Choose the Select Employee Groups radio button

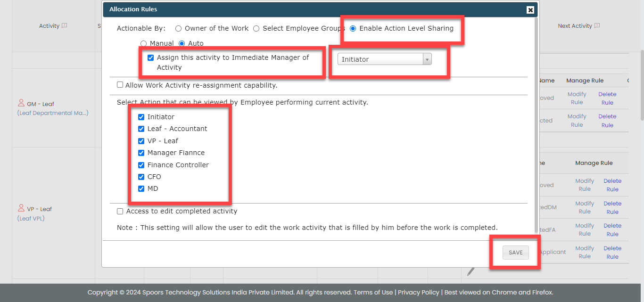pos(256,29)
